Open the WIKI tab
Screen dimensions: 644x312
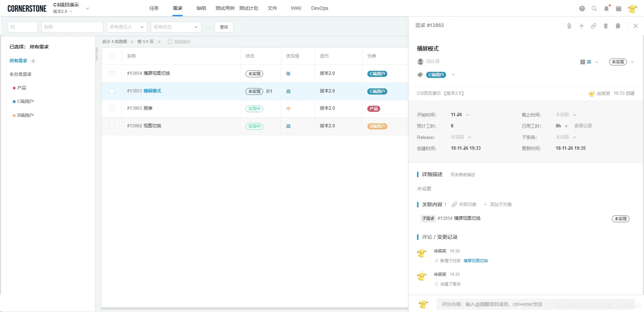(296, 8)
